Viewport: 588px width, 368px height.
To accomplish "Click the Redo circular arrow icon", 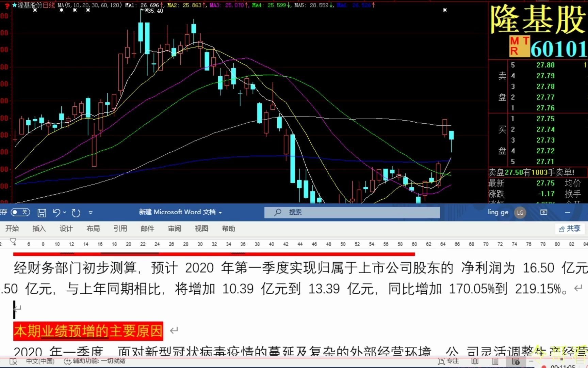I will pos(76,213).
